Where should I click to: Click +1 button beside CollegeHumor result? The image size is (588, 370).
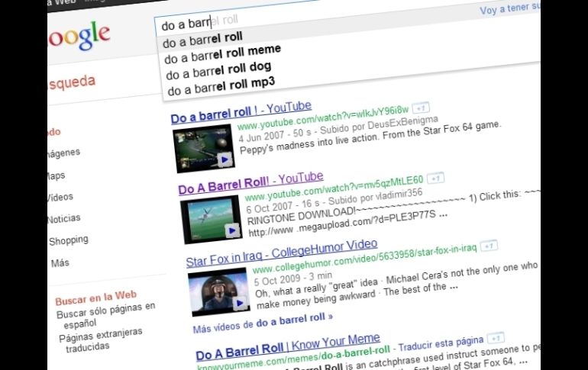point(489,246)
